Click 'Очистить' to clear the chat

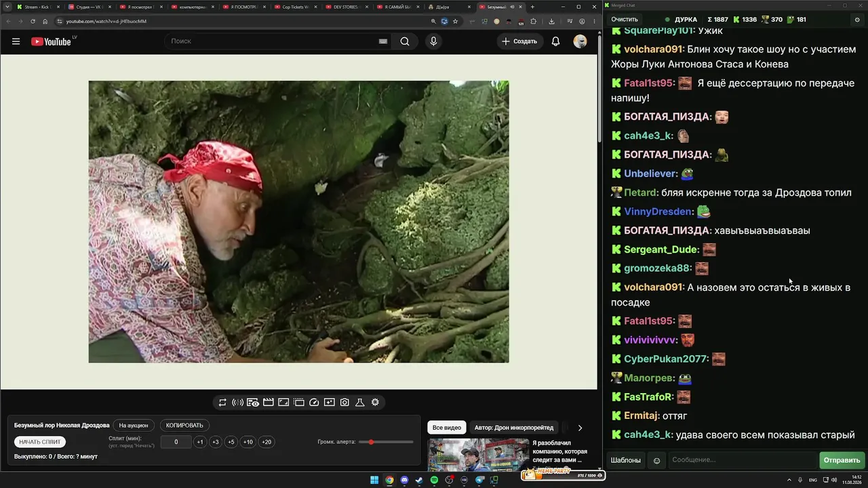pos(625,20)
